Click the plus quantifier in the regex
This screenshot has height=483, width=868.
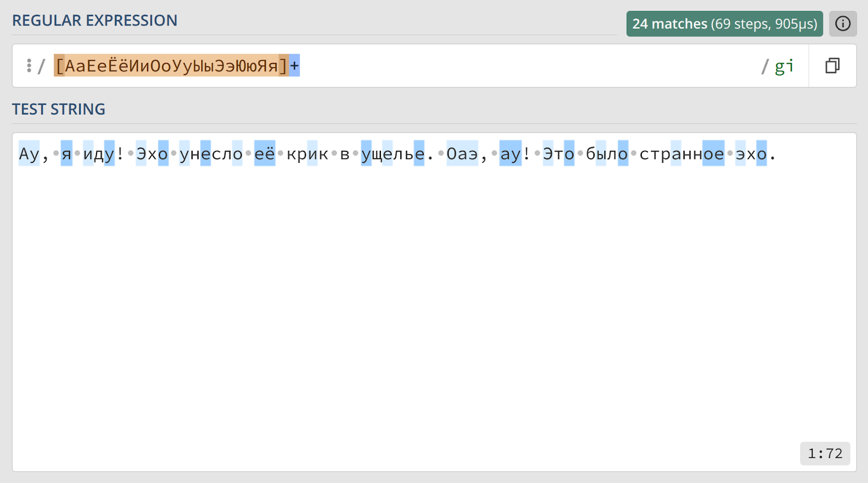[295, 66]
